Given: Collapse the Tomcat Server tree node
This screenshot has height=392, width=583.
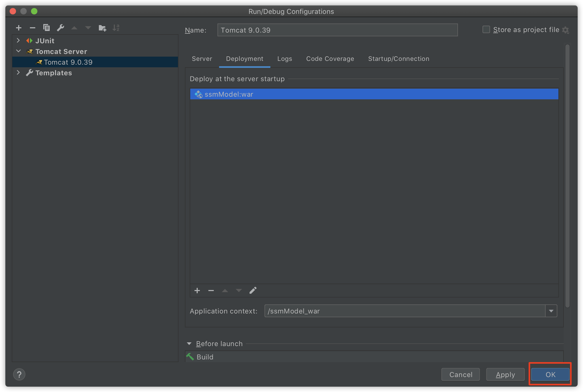Looking at the screenshot, I should click(x=18, y=51).
